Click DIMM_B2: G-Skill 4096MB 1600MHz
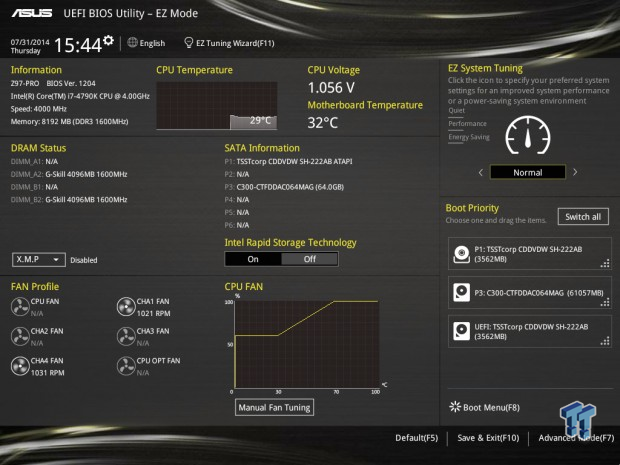The width and height of the screenshot is (620, 465). point(69,200)
